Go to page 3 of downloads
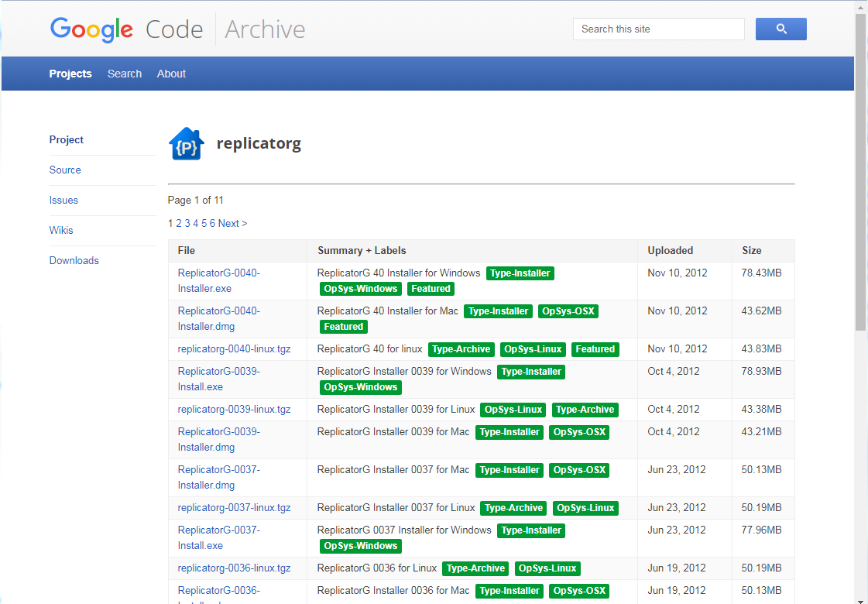This screenshot has height=604, width=868. pos(187,223)
